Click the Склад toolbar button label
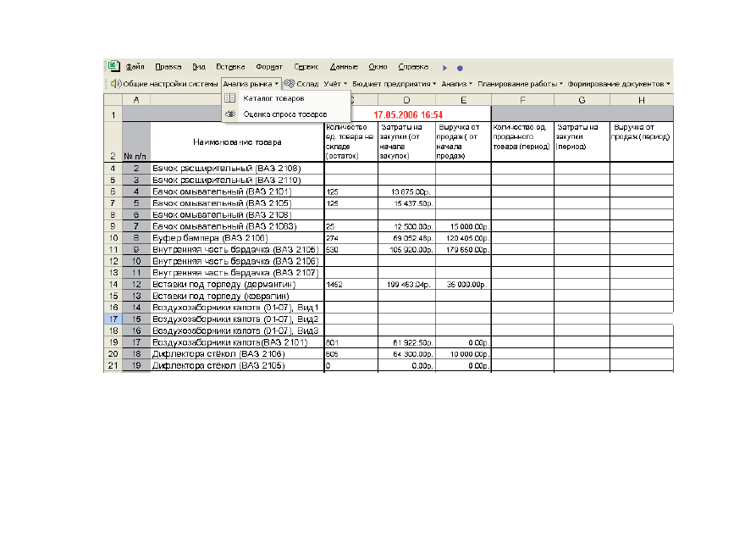This screenshot has height=533, width=756. (x=307, y=84)
